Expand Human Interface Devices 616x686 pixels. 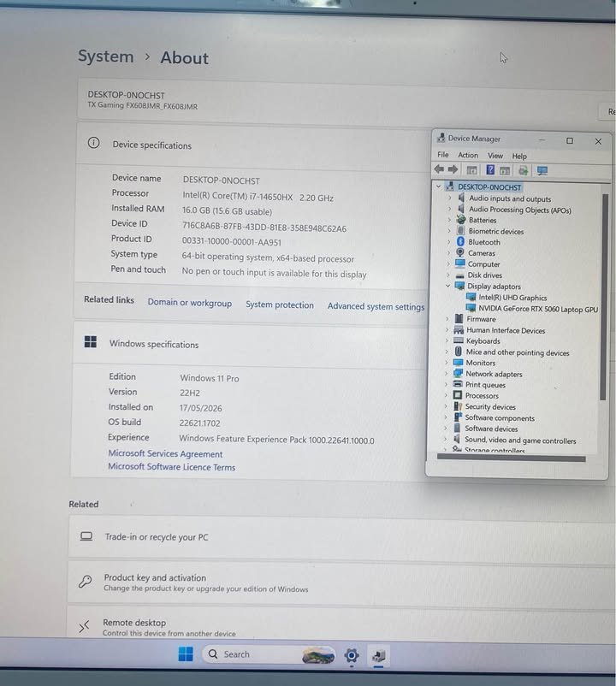tap(447, 329)
